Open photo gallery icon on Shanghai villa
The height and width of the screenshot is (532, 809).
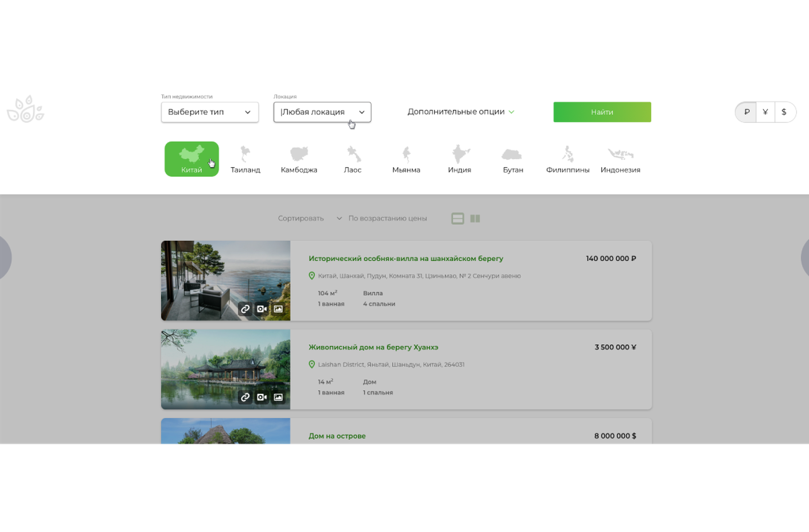pyautogui.click(x=278, y=309)
